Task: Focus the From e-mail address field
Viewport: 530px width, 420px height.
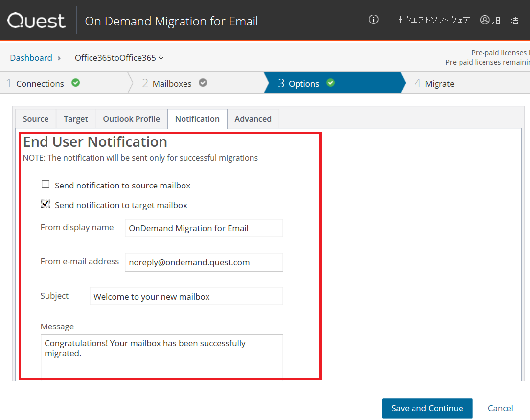Action: click(204, 262)
